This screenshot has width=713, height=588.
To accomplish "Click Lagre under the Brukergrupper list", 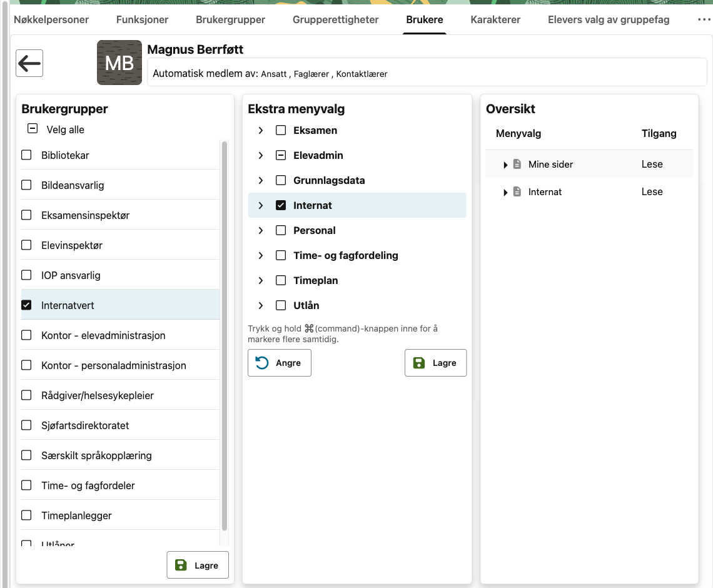I will coord(198,565).
